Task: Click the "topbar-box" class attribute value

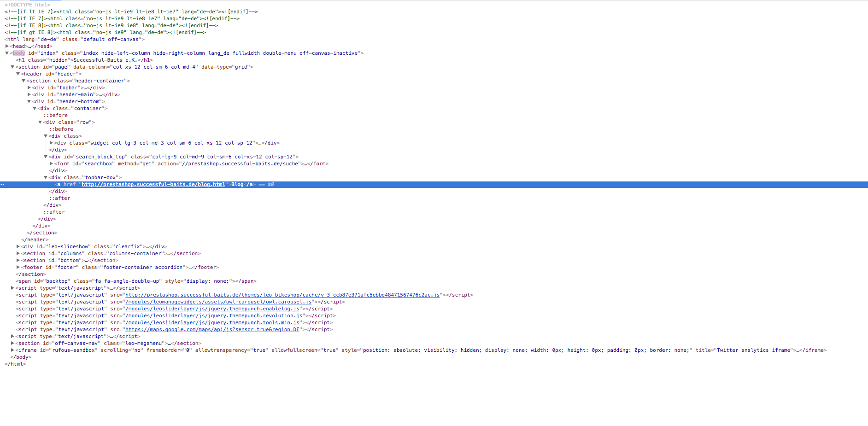Action: [100, 177]
